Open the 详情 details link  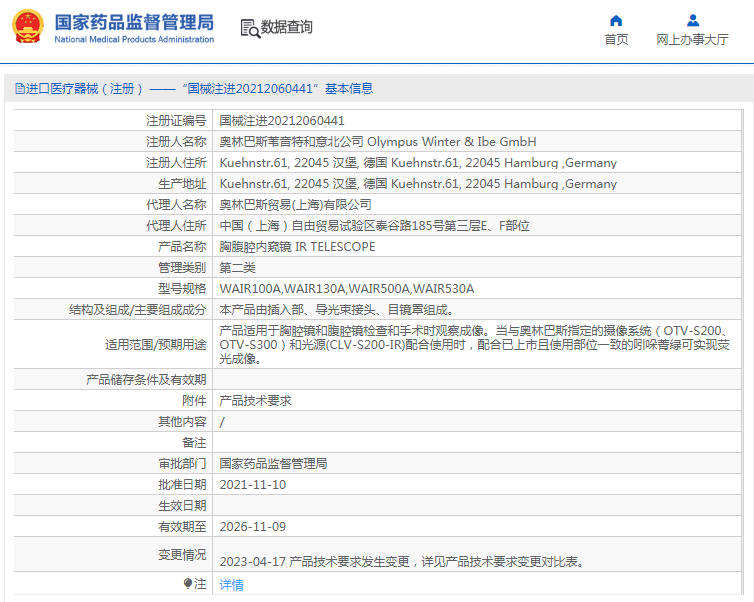231,585
